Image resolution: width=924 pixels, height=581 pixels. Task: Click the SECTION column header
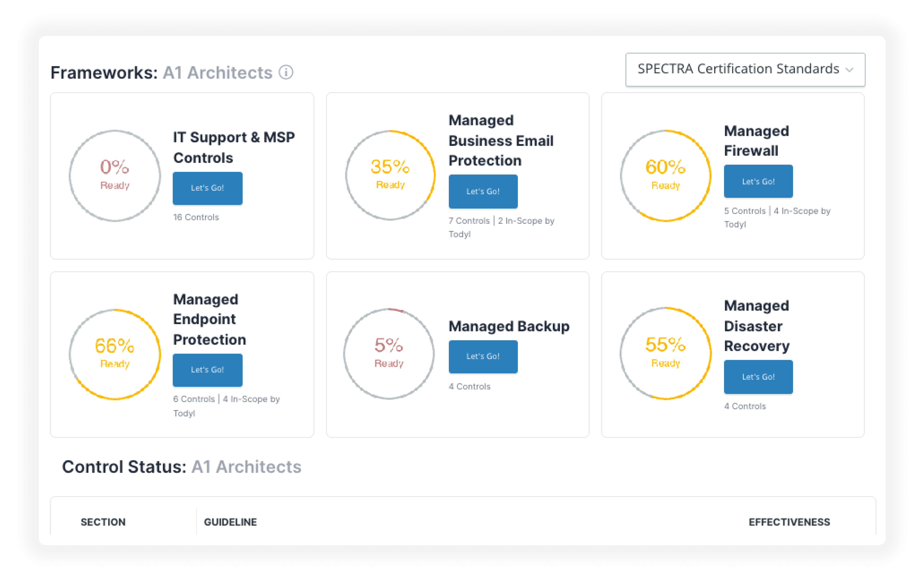[103, 522]
